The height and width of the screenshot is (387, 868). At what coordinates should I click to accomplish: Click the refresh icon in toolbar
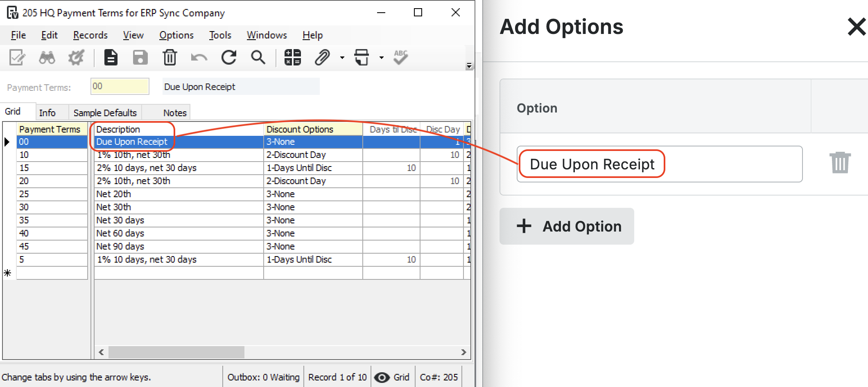(229, 58)
